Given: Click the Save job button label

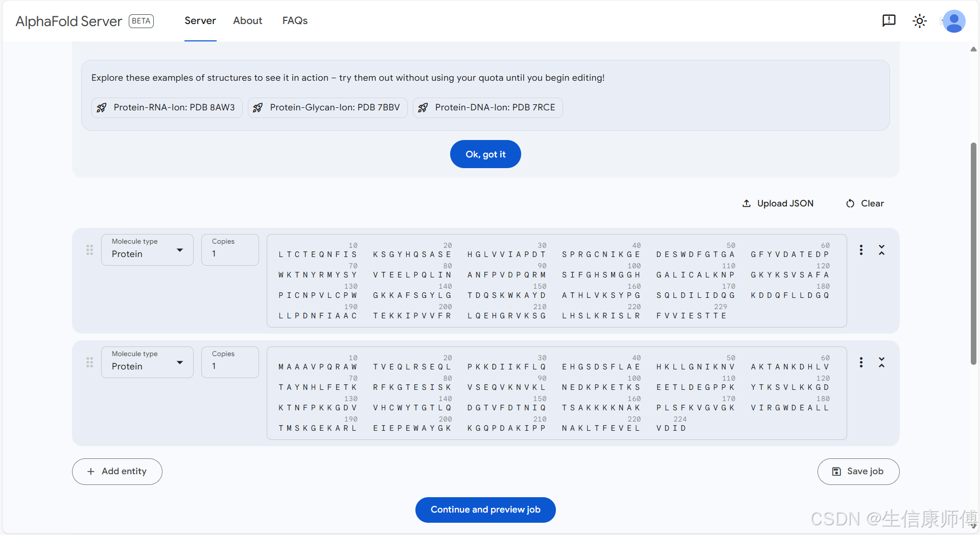Looking at the screenshot, I should click(865, 472).
